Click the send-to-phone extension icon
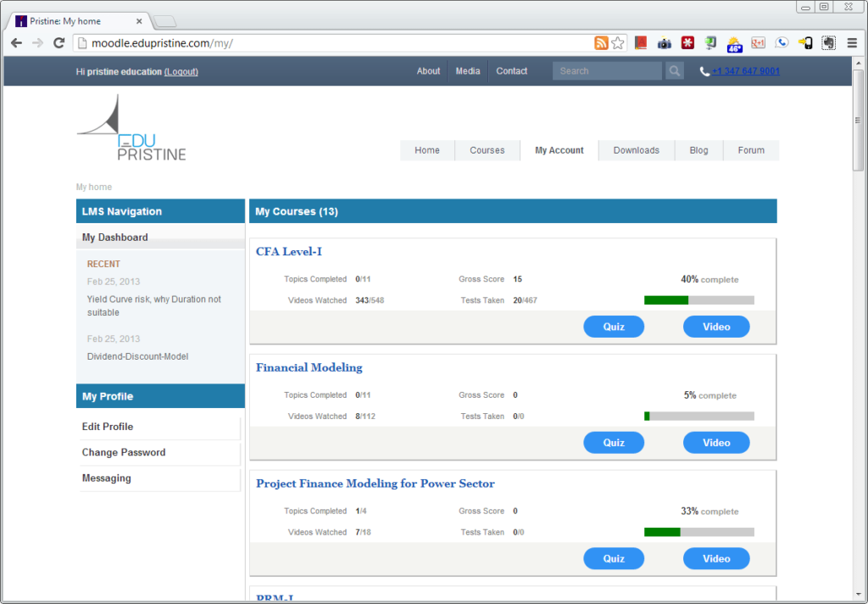This screenshot has height=604, width=868. coord(805,42)
